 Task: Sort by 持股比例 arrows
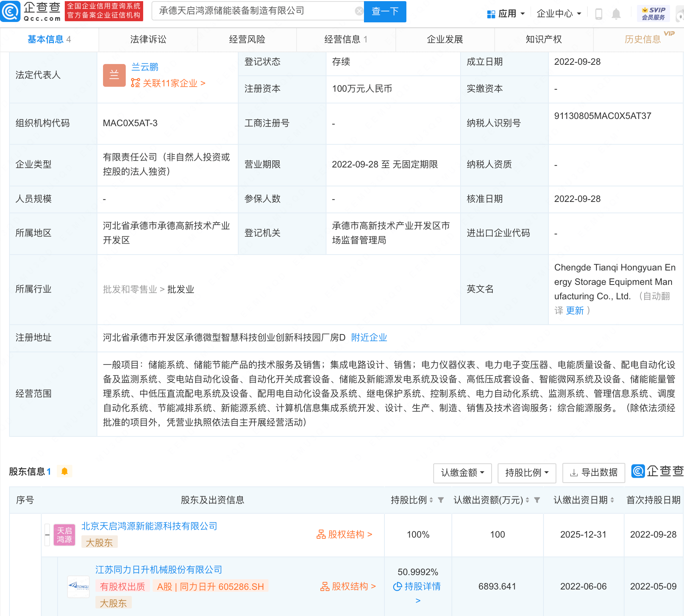[x=431, y=500]
